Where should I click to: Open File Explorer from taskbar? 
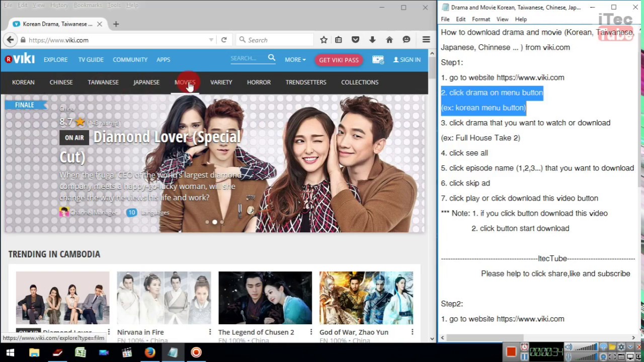[34, 352]
